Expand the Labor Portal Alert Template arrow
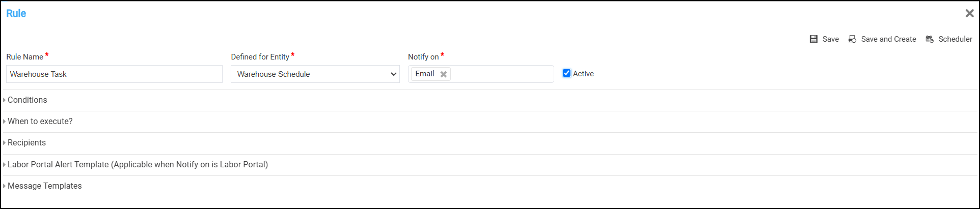Image resolution: width=980 pixels, height=209 pixels. (x=4, y=165)
